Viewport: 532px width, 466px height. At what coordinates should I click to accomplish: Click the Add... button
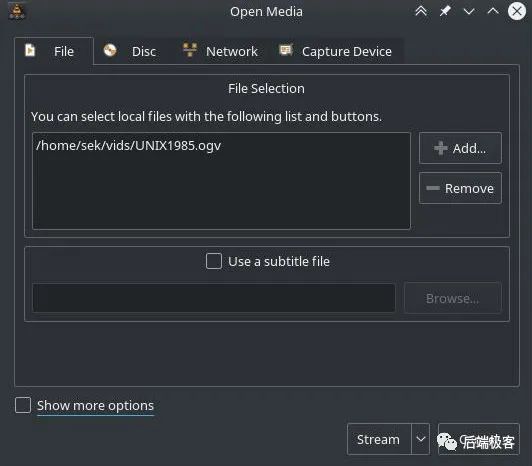pos(460,148)
